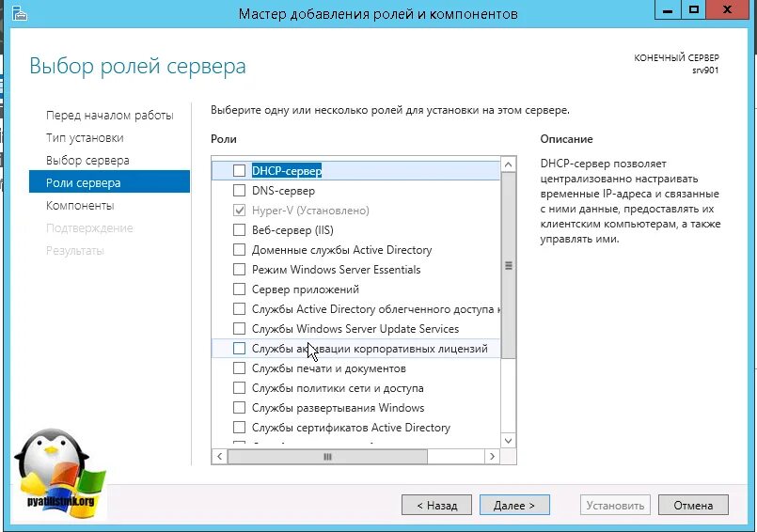
Task: Enable the Сервер приложений checkbox
Action: [x=239, y=289]
